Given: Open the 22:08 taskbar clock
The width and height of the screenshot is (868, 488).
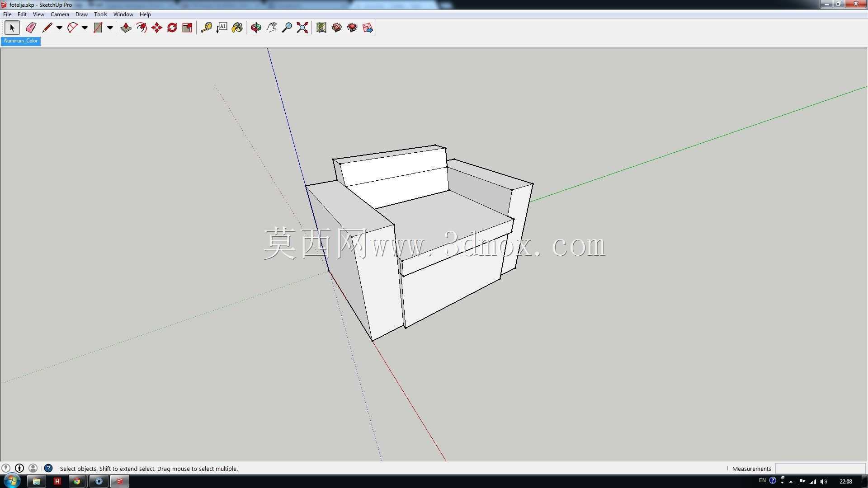Looking at the screenshot, I should [846, 481].
